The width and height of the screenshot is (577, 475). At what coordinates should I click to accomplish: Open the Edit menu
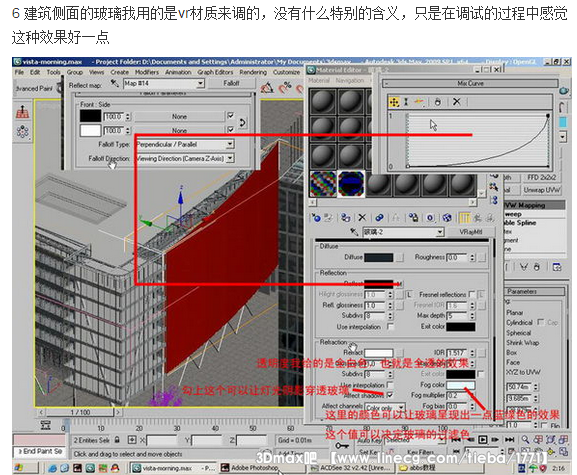(35, 72)
